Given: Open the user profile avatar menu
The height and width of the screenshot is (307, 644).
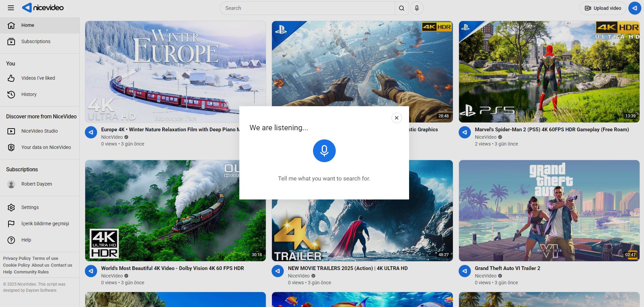Looking at the screenshot, I should tap(634, 8).
